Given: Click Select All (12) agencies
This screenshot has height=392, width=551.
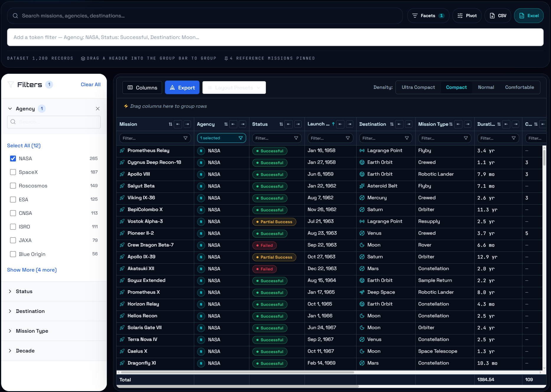Looking at the screenshot, I should click(x=24, y=146).
